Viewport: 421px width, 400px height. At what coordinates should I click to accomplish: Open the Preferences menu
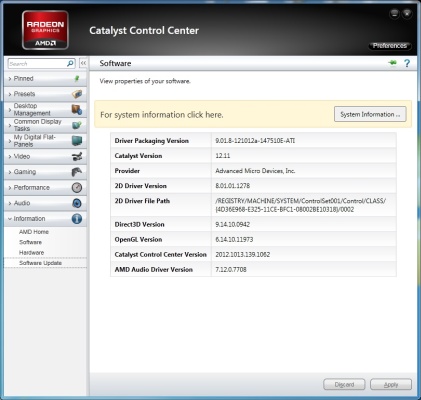pyautogui.click(x=390, y=46)
